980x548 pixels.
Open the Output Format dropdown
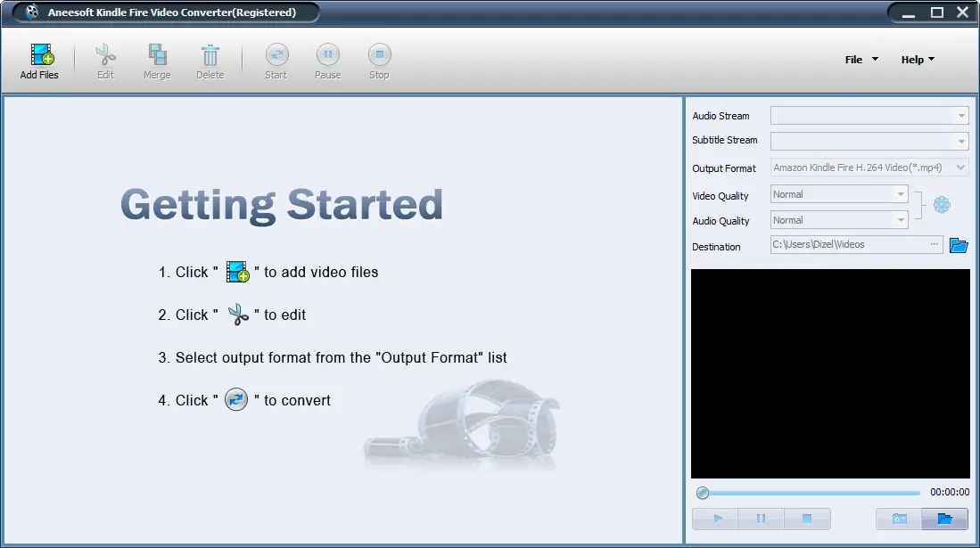[869, 168]
